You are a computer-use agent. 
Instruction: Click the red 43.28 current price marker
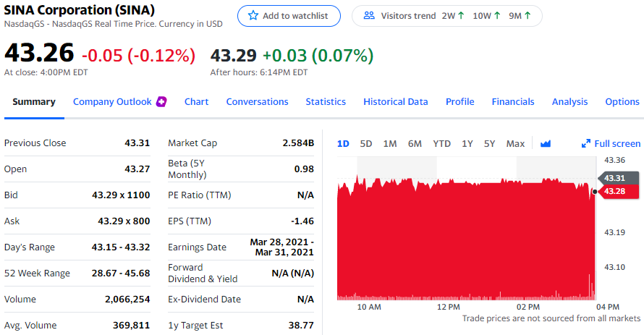[x=619, y=191]
